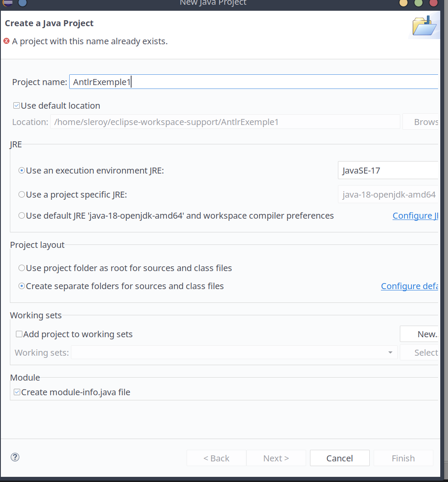Click the help question mark icon
Screen dimensions: 448x482
[x=15, y=457]
